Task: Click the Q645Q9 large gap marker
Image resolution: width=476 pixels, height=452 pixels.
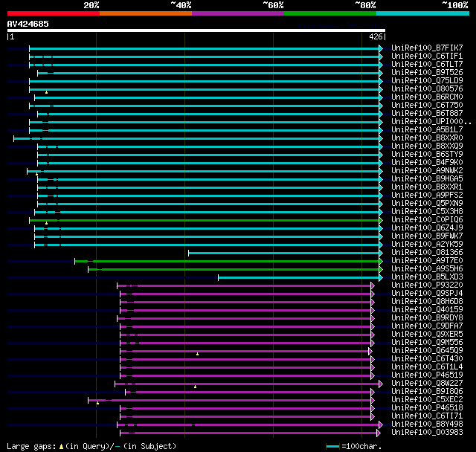Action: click(197, 354)
